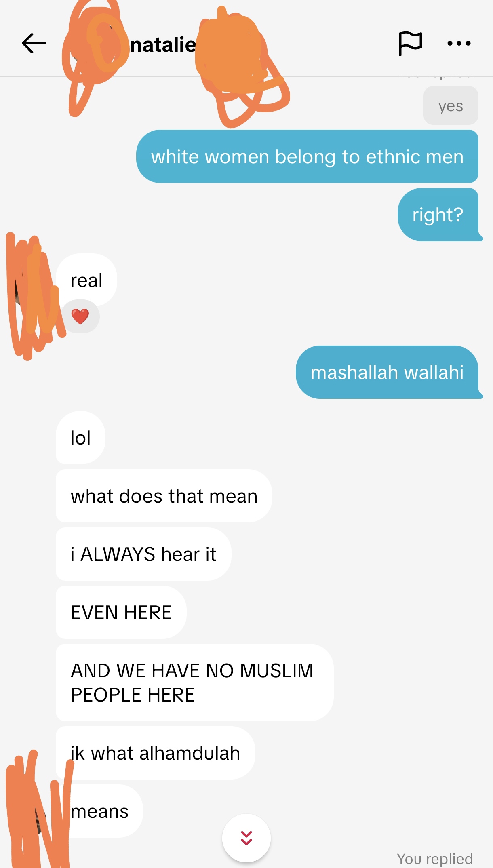Select the "ik what alhamdulah" message
Image resolution: width=493 pixels, height=868 pixels.
(155, 753)
